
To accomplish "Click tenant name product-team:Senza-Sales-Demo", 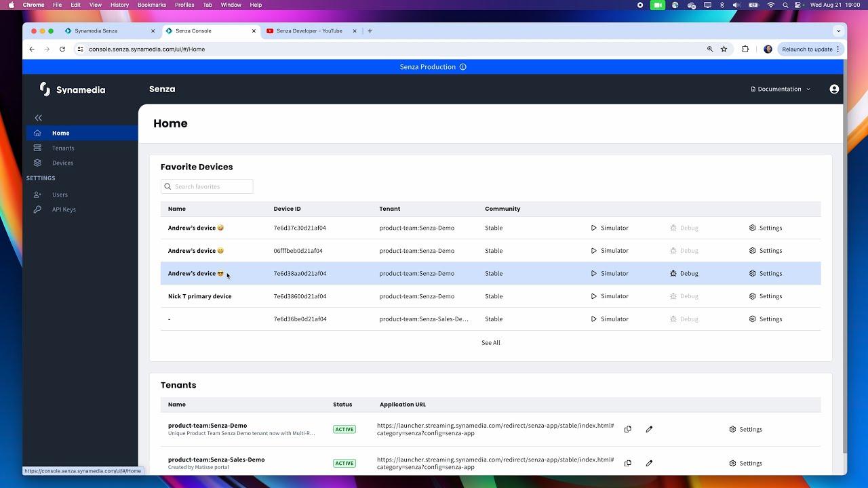I will (x=216, y=460).
